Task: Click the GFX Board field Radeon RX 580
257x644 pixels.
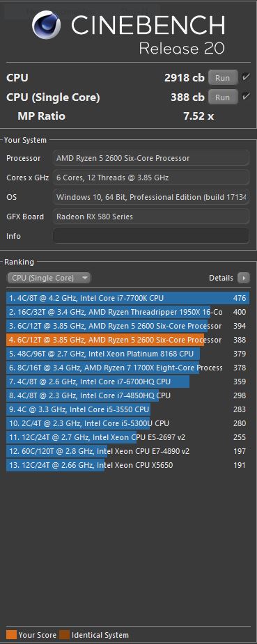Action: [150, 217]
